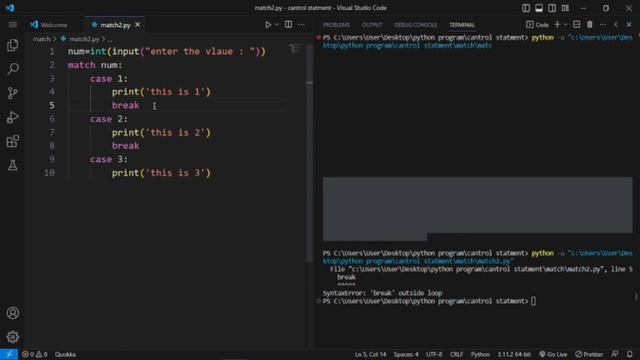640x360 pixels.
Task: Toggle secondary side bar layout icon
Action: pyautogui.click(x=552, y=8)
